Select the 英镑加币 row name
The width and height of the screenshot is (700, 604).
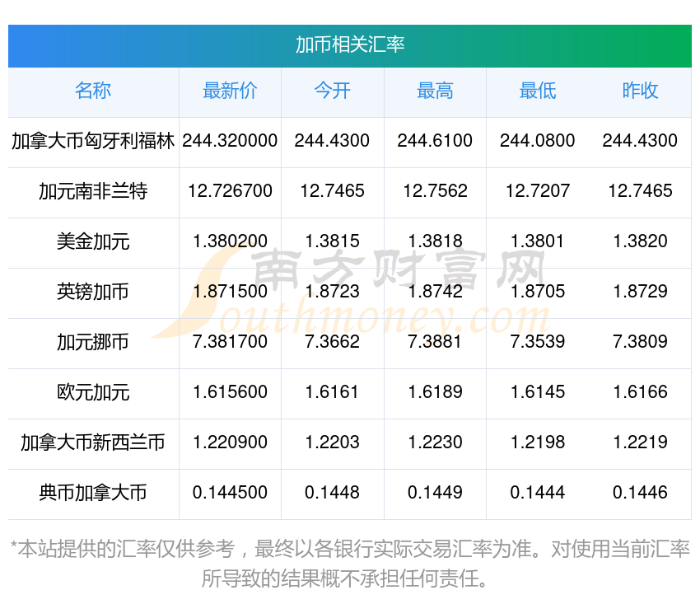[93, 292]
